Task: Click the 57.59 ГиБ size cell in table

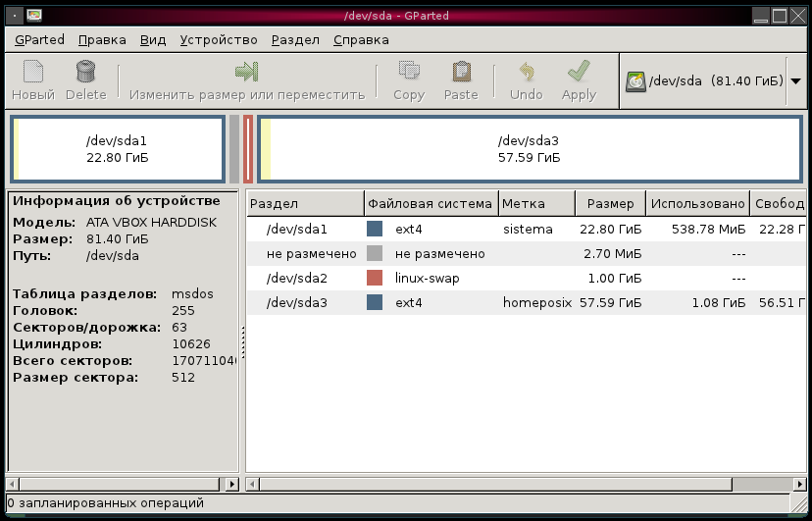Action: [x=611, y=302]
